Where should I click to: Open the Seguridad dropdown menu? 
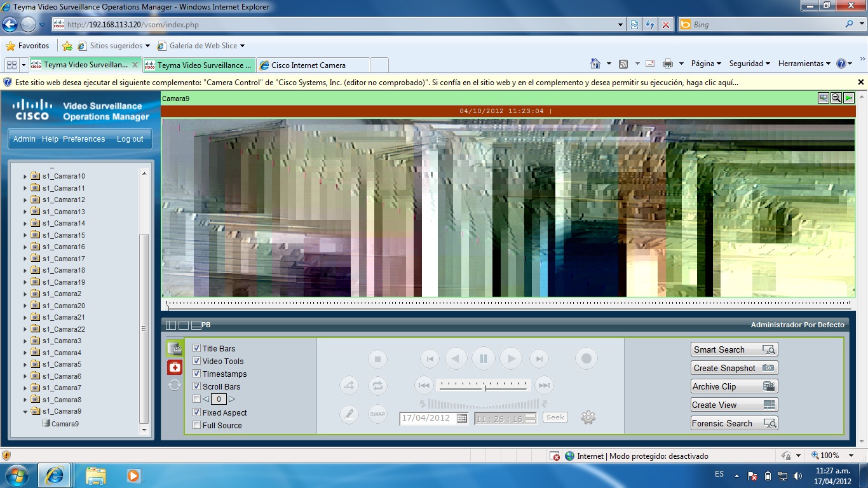pos(749,64)
